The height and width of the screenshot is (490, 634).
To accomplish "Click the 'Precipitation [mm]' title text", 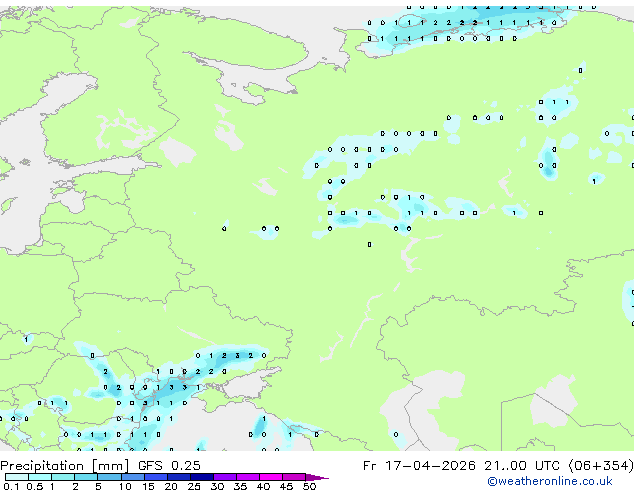I will click(x=65, y=466).
